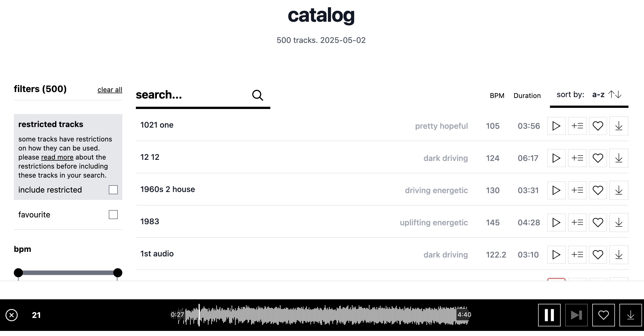Click the Duration column header
The image size is (644, 336).
pos(527,96)
